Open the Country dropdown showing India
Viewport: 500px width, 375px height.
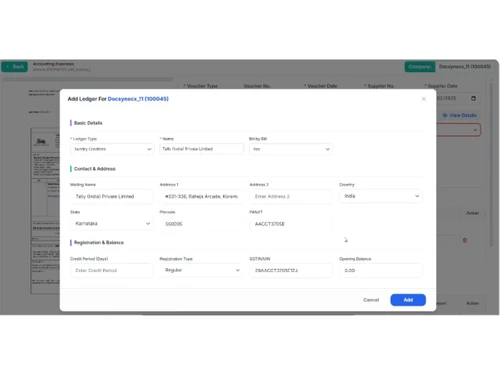[381, 196]
